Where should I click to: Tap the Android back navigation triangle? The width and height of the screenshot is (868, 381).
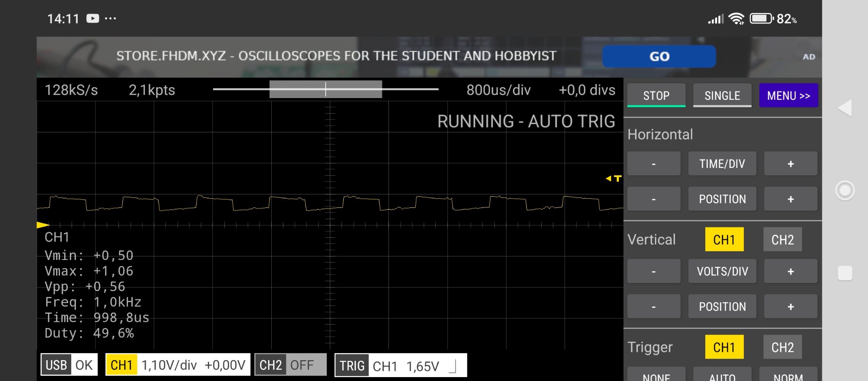845,108
